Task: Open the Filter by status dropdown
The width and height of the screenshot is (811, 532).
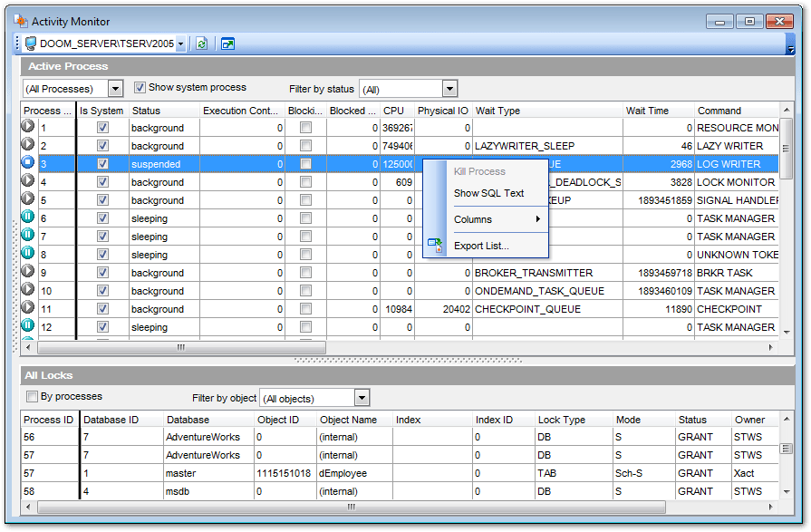Action: (448, 88)
